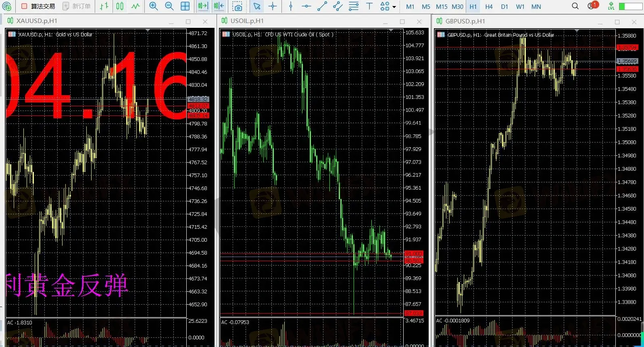Screen dimensions: 644x347
Task: Click the GBPUSD AC -0.0001809 indicator label
Action: point(453,320)
